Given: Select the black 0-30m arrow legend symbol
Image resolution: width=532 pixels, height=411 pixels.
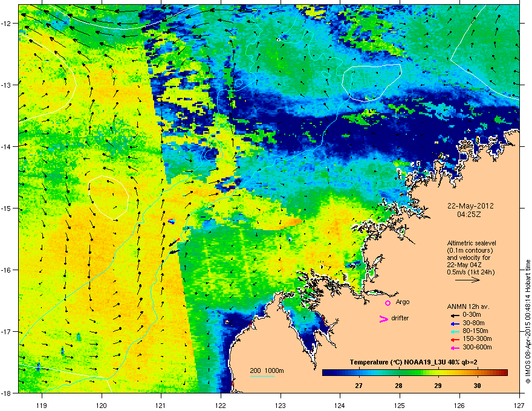Looking at the screenshot, I should [x=455, y=315].
